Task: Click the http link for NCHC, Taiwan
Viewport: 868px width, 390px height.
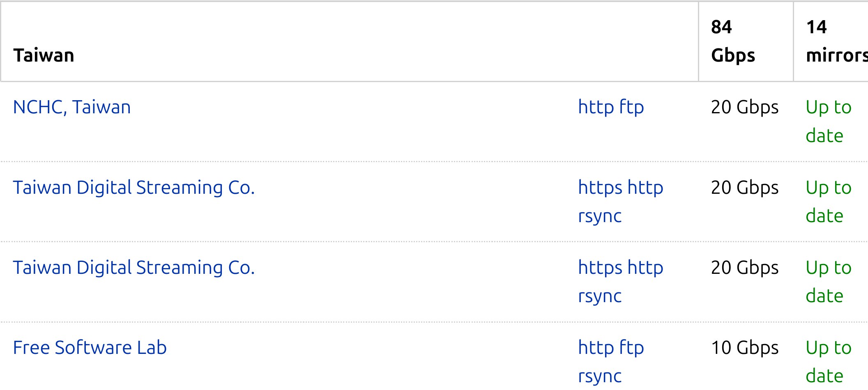Action: pos(596,107)
